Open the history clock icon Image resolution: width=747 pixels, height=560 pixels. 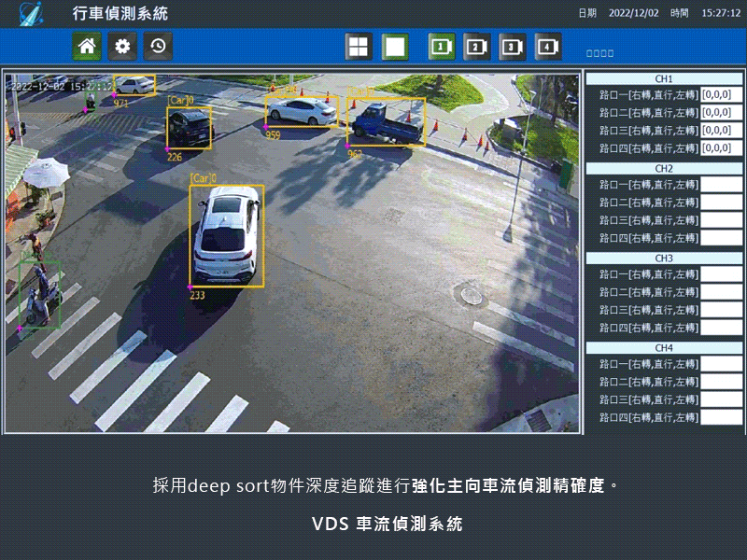(158, 46)
